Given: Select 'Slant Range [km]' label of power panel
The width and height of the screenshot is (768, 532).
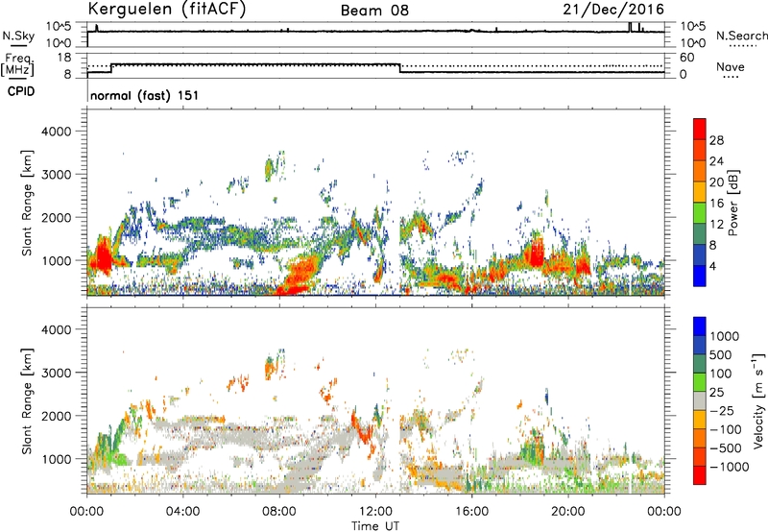Looking at the screenshot, I should (x=27, y=203).
